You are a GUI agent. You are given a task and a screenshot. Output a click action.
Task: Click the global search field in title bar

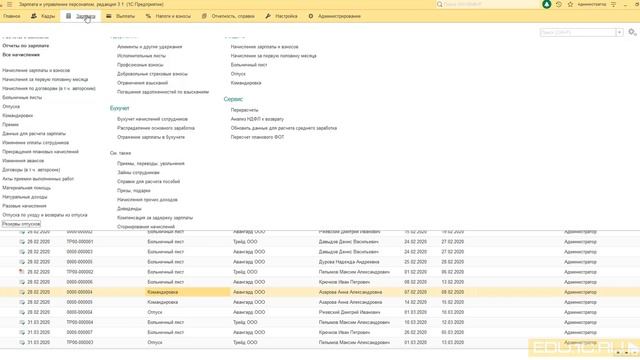point(486,4)
